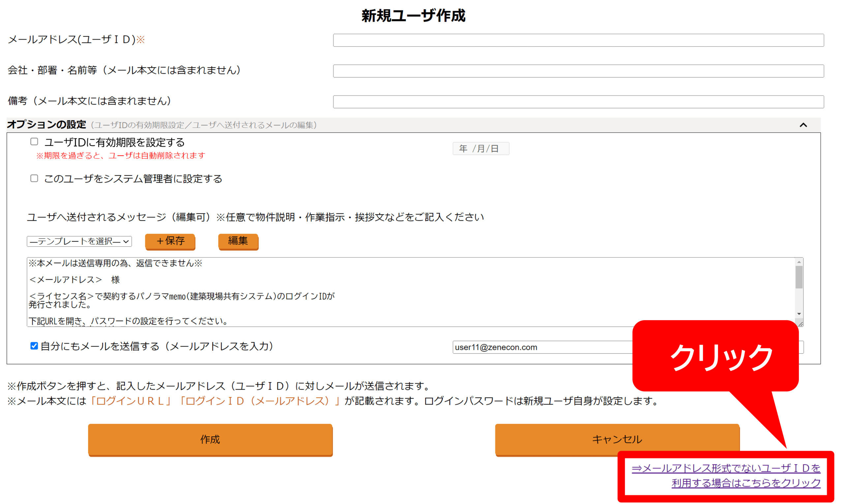844x504 pixels.
Task: Enable ユーザIDに有効期限を設定する checkbox
Action: point(34,142)
